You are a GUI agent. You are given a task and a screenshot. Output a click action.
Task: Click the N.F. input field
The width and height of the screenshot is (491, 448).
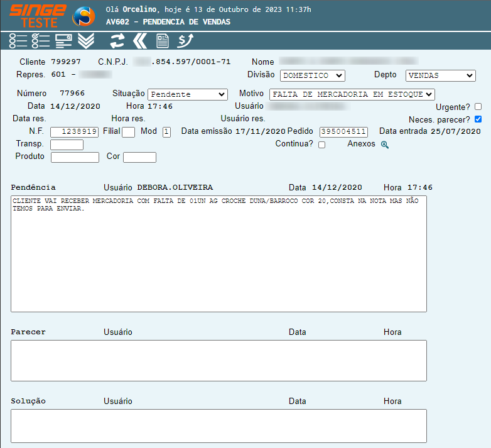tap(75, 132)
